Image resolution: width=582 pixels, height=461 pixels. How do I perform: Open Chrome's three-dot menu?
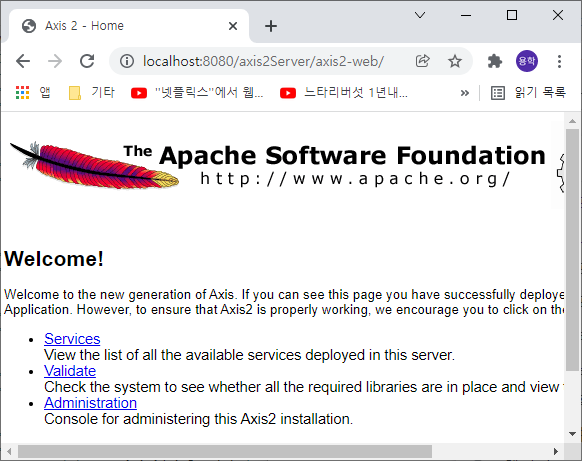[x=559, y=61]
